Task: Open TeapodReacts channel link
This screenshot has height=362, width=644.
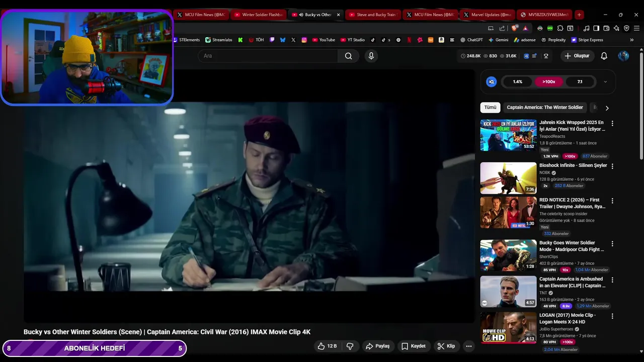Action: 552,136
